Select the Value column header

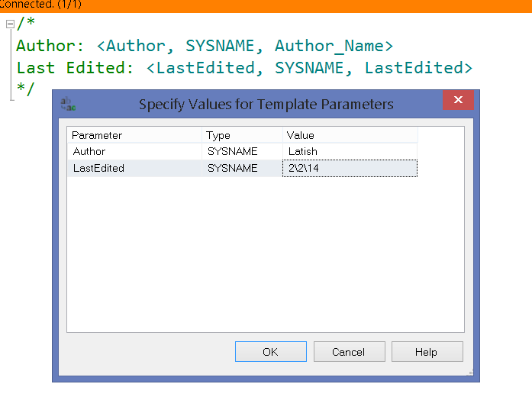click(350, 135)
